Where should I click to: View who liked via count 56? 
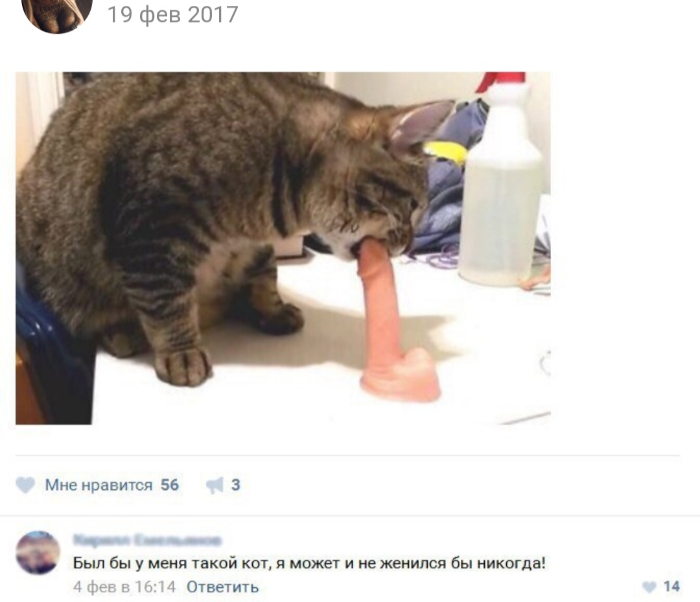[170, 485]
